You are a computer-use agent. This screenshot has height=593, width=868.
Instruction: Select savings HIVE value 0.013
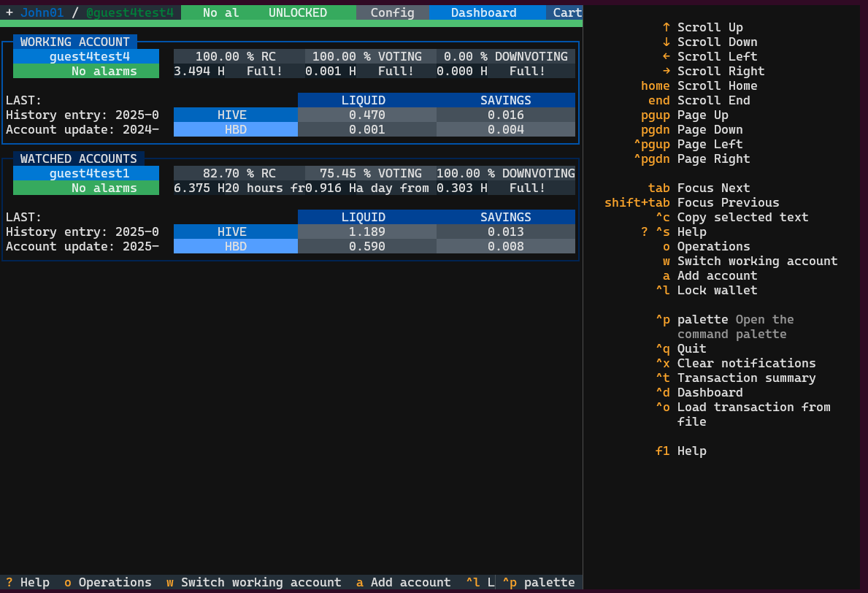[506, 232]
